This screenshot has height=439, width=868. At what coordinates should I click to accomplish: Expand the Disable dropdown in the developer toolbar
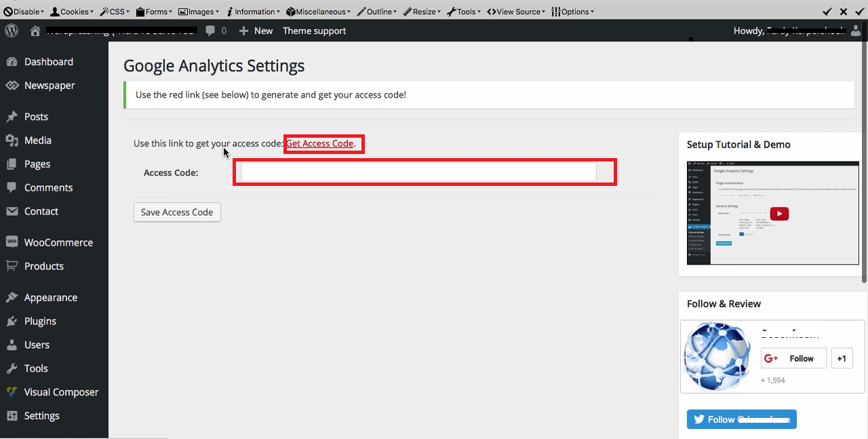(24, 12)
